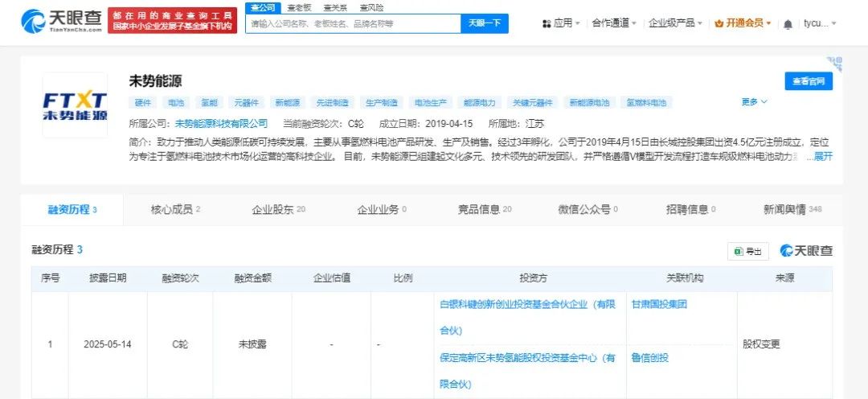
Task: Open the 融资历程 tab
Action: point(72,210)
